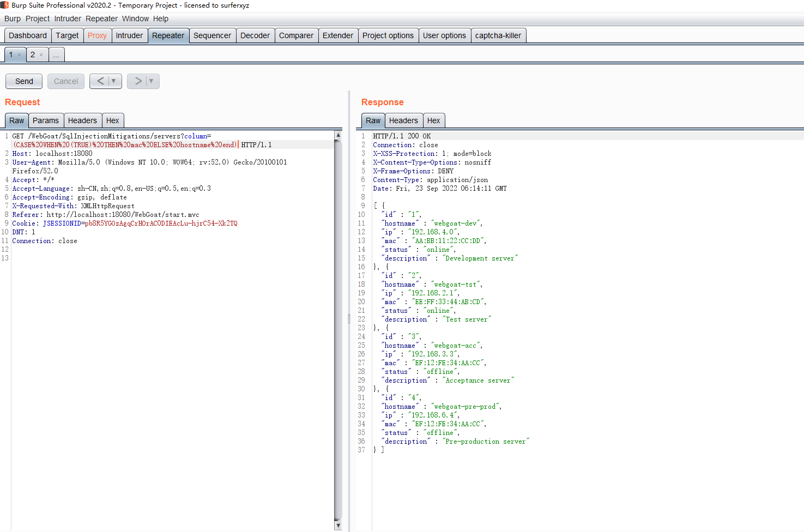Open the captcha-killer tab
804x532 pixels.
[498, 35]
